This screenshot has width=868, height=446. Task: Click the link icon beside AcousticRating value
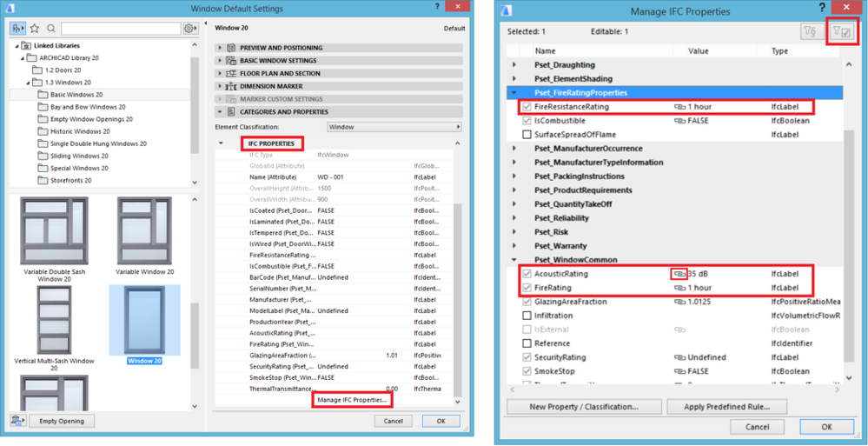click(x=679, y=274)
